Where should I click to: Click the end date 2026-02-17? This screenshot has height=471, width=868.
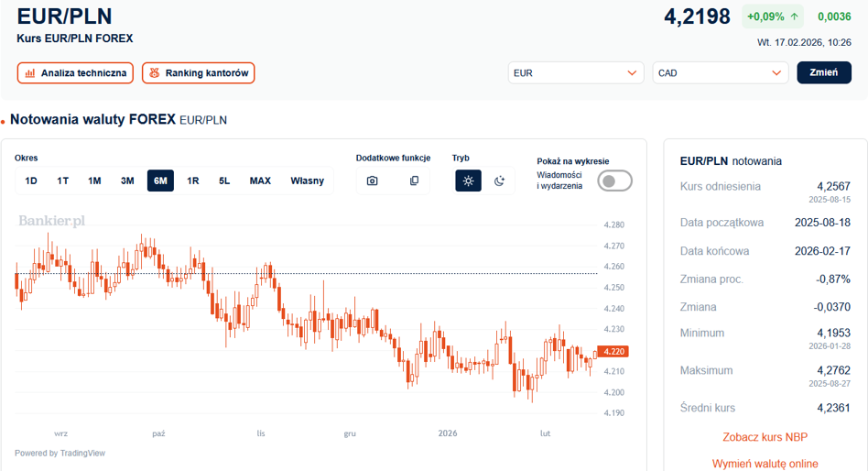pos(822,251)
